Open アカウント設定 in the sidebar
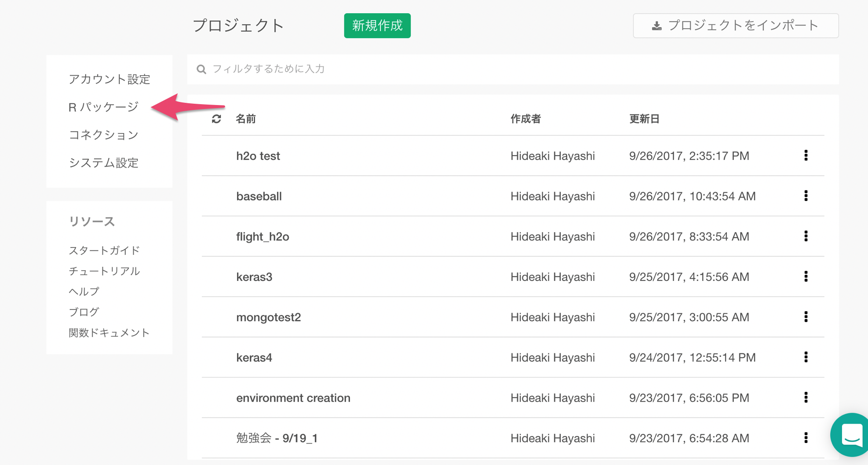Image resolution: width=868 pixels, height=465 pixels. pyautogui.click(x=109, y=79)
